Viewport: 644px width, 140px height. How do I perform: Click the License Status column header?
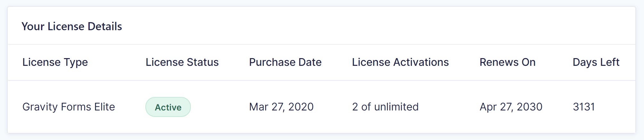[182, 62]
